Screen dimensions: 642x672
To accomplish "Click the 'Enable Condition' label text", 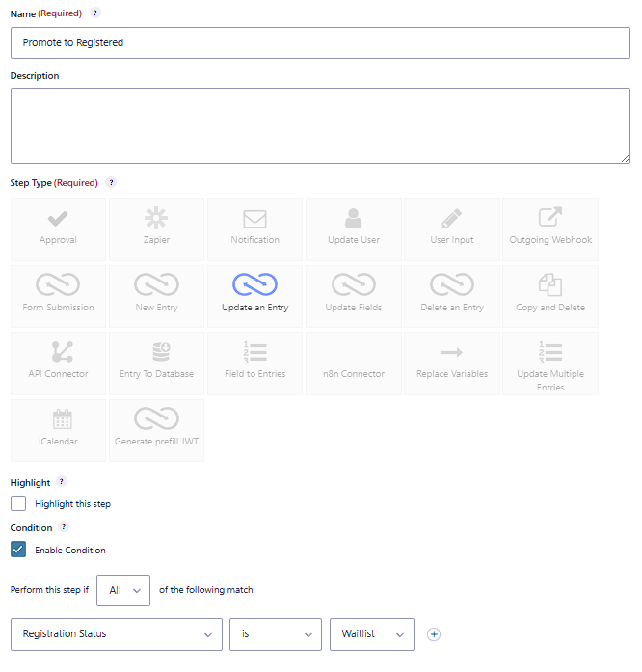I will pyautogui.click(x=70, y=550).
